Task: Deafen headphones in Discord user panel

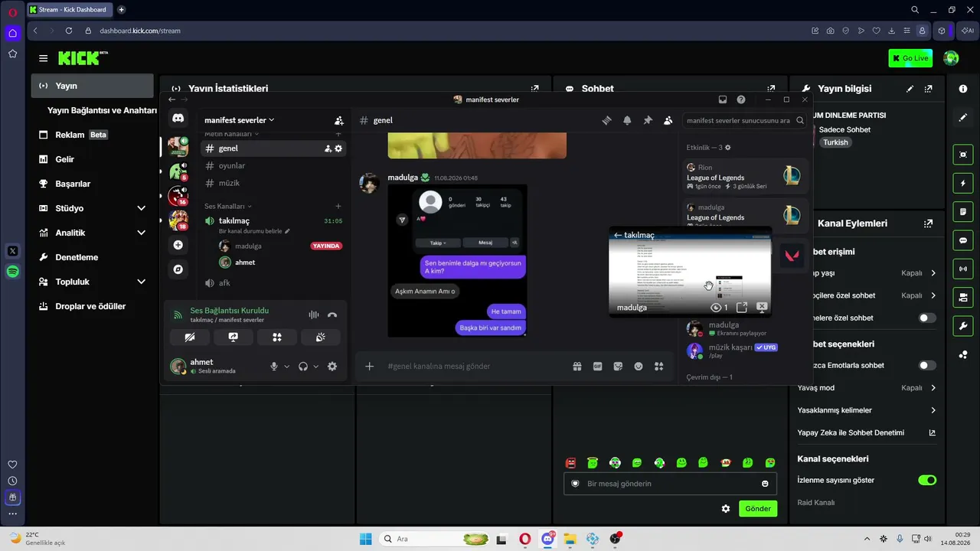Action: tap(303, 367)
